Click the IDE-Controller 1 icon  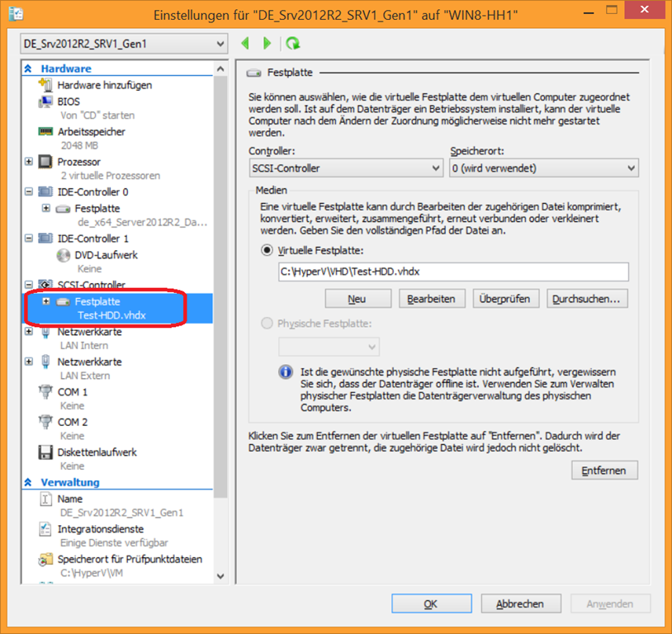pos(45,238)
